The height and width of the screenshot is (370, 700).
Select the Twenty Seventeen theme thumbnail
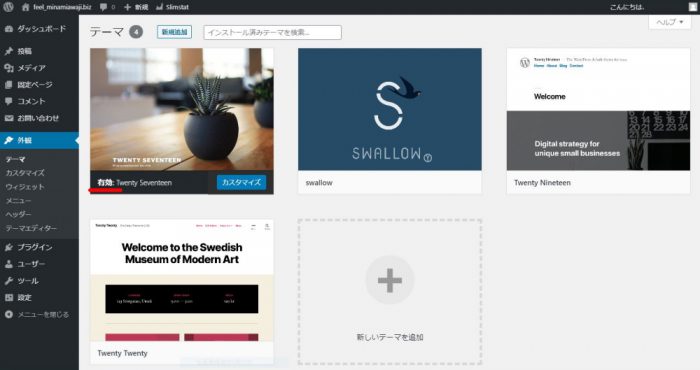coord(182,109)
